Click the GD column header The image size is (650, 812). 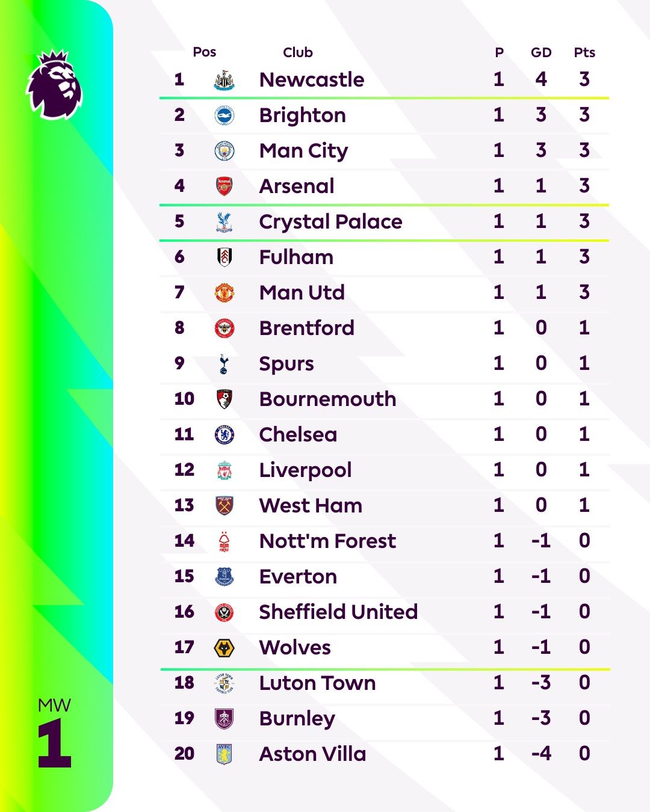click(x=540, y=53)
